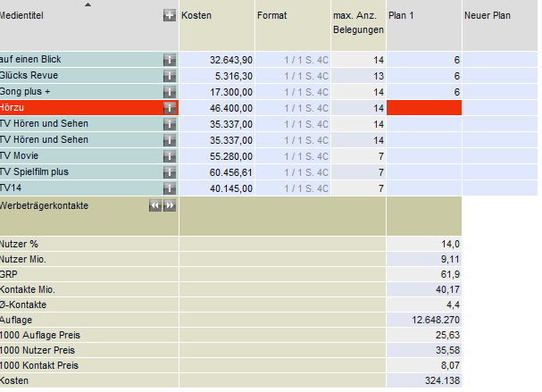Click Plan 1 cell for Glücks Revue
The image size is (542, 392).
click(424, 76)
